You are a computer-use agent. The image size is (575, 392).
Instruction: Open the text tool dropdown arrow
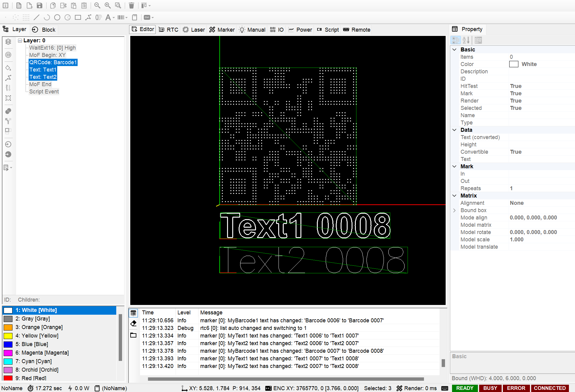(x=114, y=18)
